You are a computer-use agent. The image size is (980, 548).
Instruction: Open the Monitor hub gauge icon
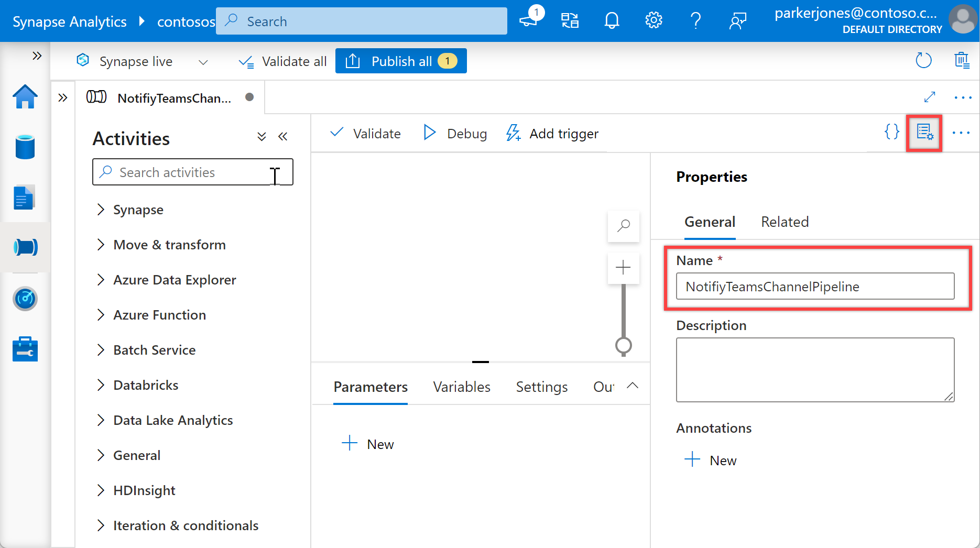pyautogui.click(x=25, y=299)
